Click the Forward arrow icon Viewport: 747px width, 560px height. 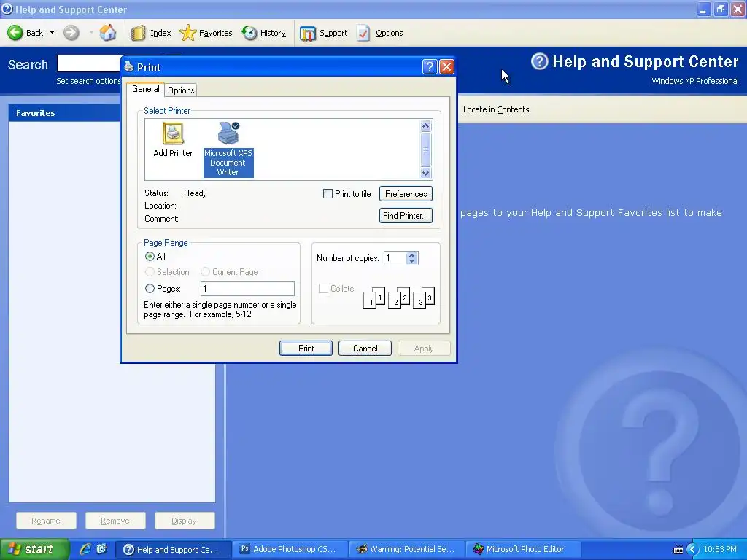(71, 33)
